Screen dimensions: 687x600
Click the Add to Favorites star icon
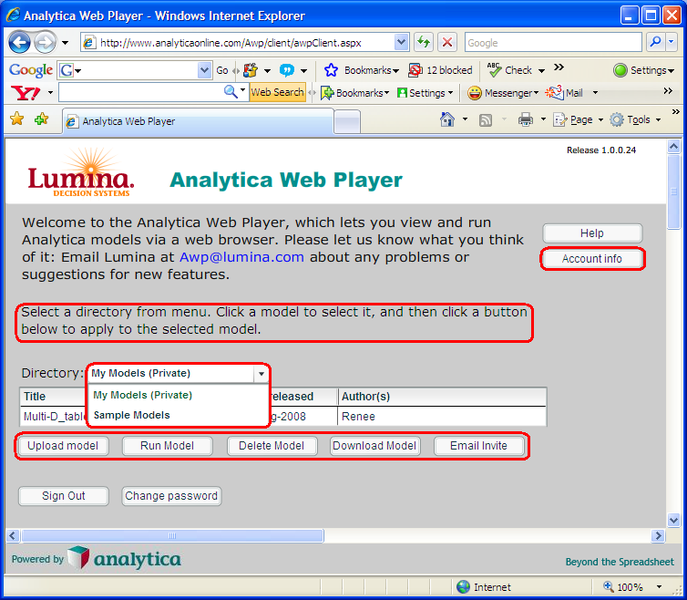click(x=42, y=119)
